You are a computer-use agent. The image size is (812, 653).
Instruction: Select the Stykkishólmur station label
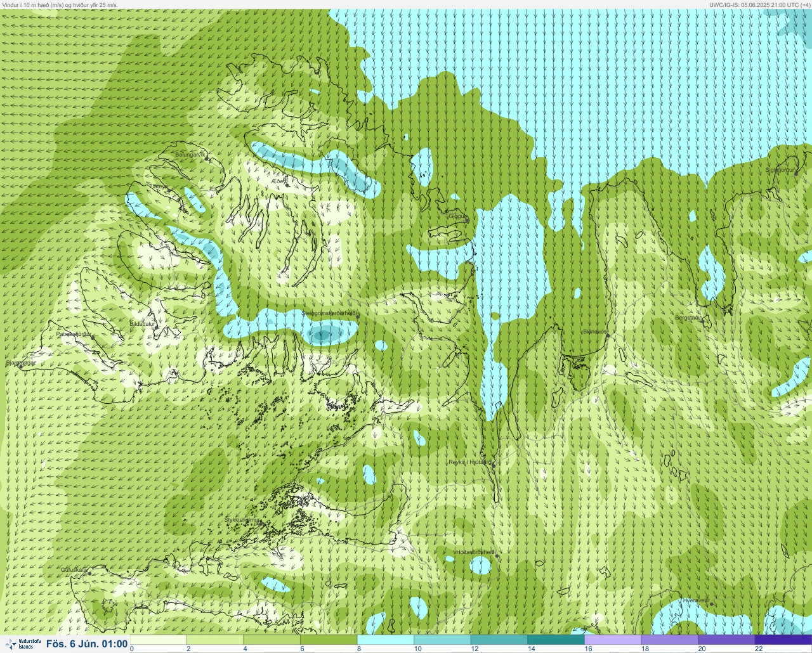[x=242, y=520]
